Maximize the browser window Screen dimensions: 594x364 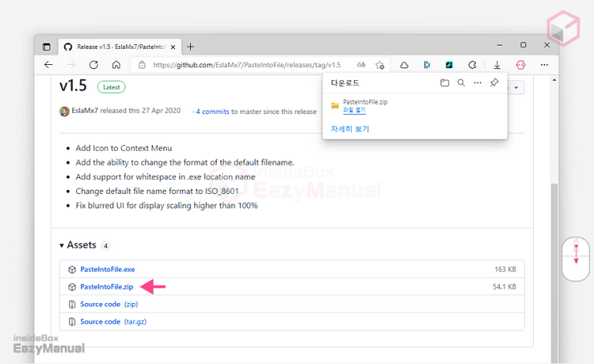point(523,45)
